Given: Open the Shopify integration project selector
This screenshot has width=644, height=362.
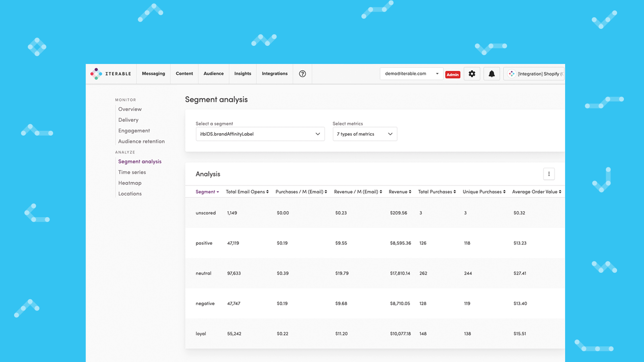Looking at the screenshot, I should 534,74.
